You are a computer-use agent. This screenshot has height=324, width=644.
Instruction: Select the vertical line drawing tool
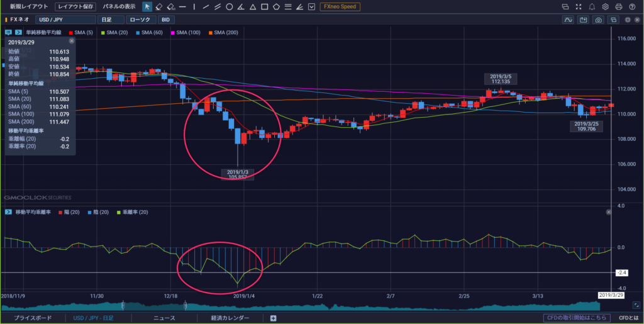click(x=194, y=6)
